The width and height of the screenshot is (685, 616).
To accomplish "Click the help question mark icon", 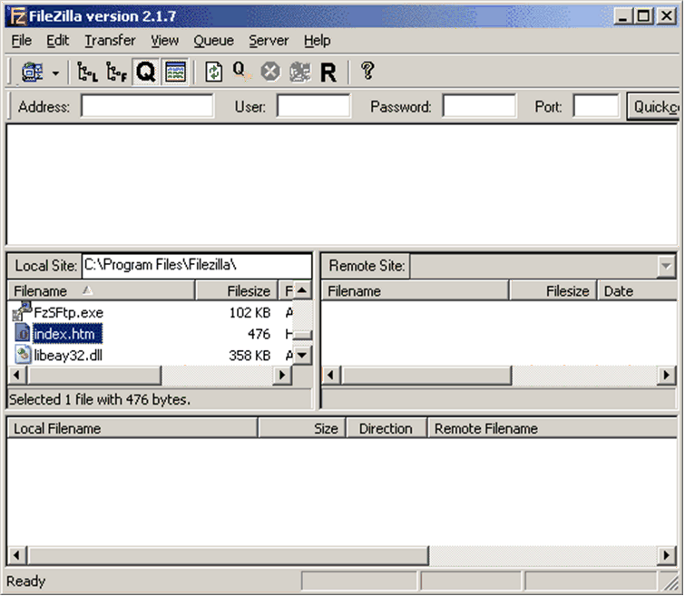I will coord(367,71).
